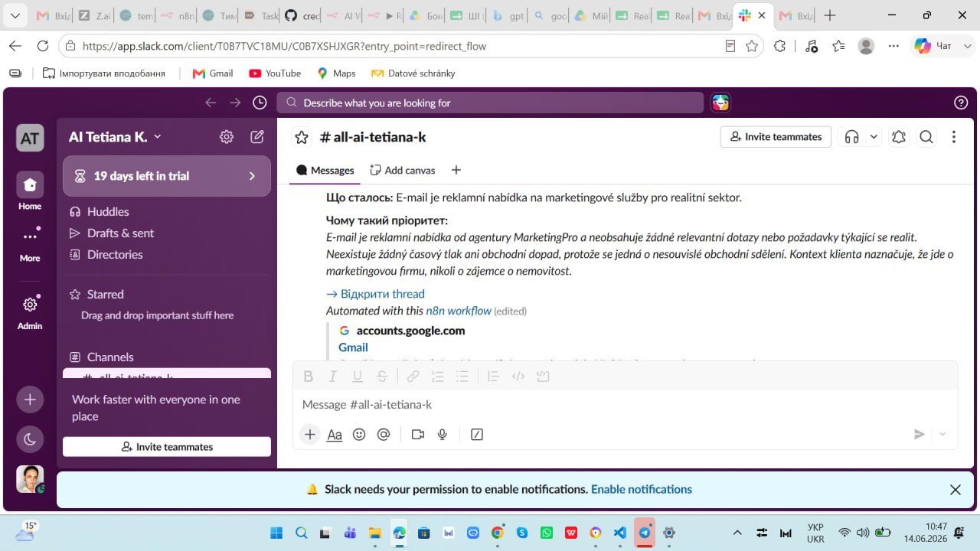
Task: Search within the channel magnifier icon
Action: pyautogui.click(x=926, y=137)
